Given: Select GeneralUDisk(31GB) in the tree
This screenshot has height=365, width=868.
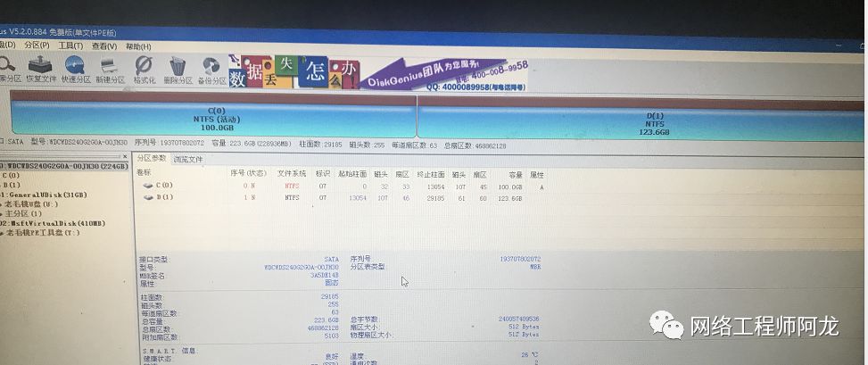Looking at the screenshot, I should click(44, 195).
